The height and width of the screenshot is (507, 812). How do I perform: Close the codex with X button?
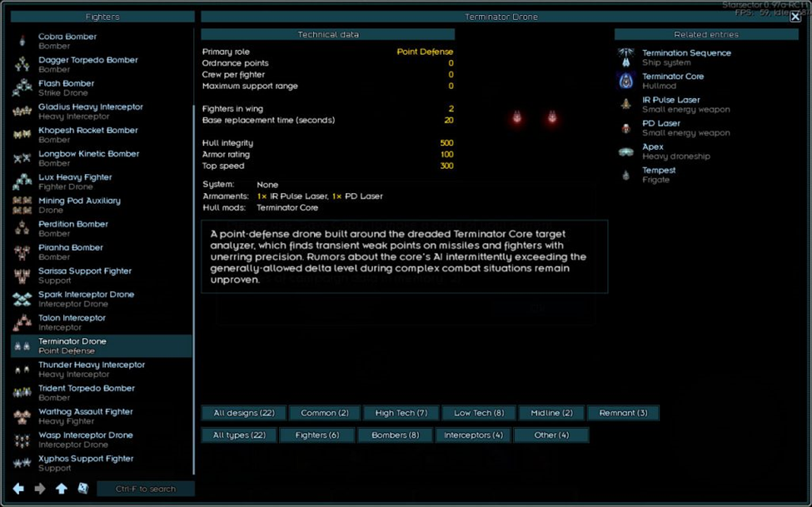[795, 15]
